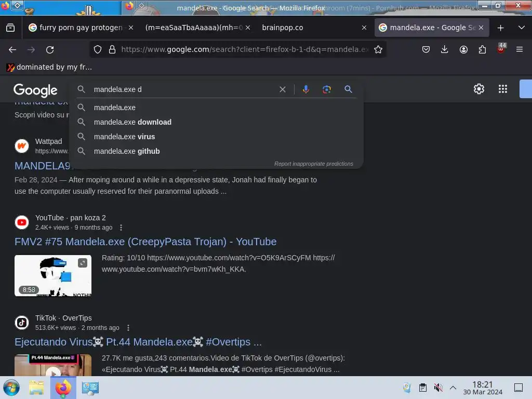
Task: Open the Firefox downloads panel
Action: (445, 49)
